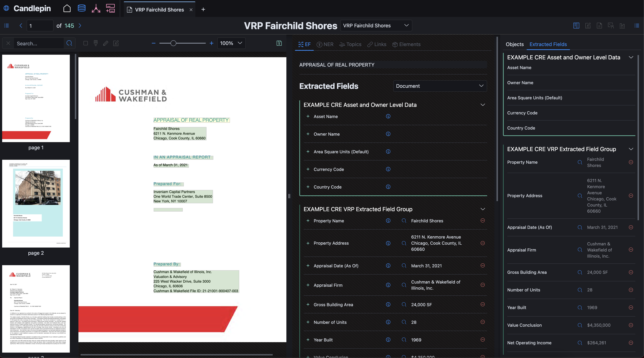This screenshot has height=358, width=644.
Task: Increase zoom with plus button
Action: [212, 43]
